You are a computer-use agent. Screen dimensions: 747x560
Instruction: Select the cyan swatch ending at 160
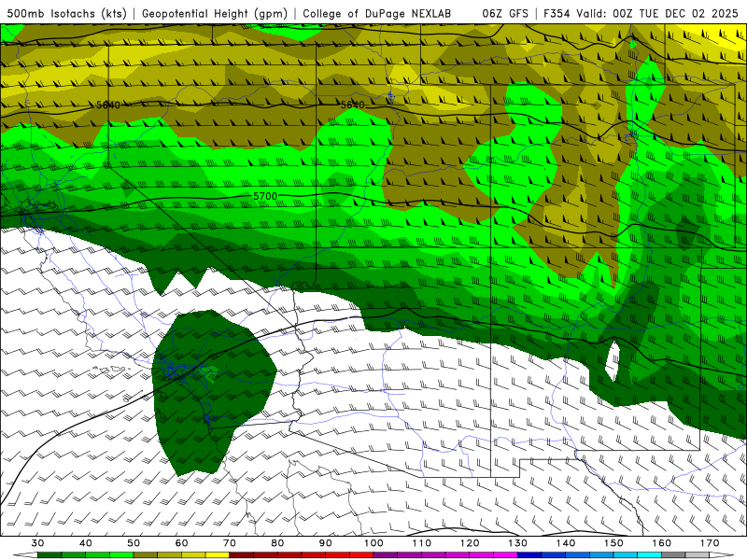click(x=649, y=555)
